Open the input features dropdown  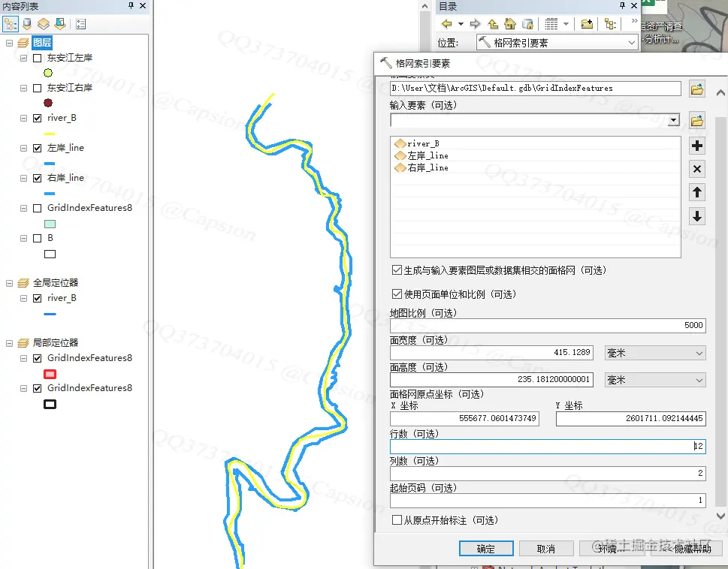tap(673, 121)
